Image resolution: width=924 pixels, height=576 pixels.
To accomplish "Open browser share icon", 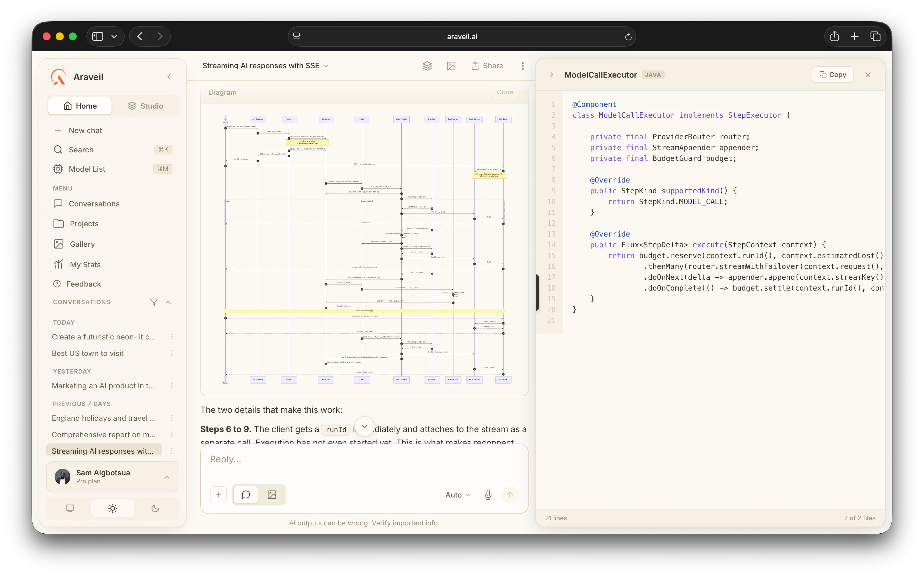I will (x=834, y=36).
